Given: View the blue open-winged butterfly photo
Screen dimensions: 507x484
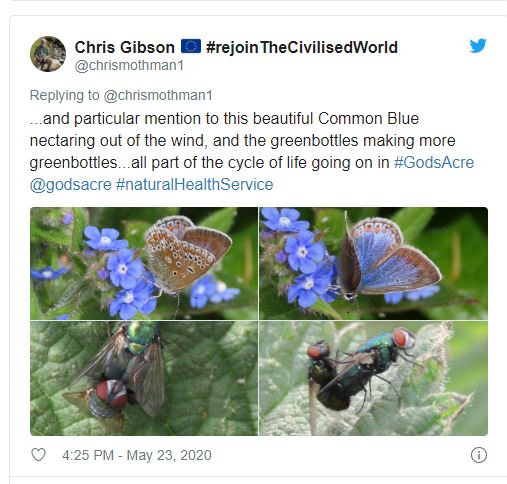Looking at the screenshot, I should [374, 263].
